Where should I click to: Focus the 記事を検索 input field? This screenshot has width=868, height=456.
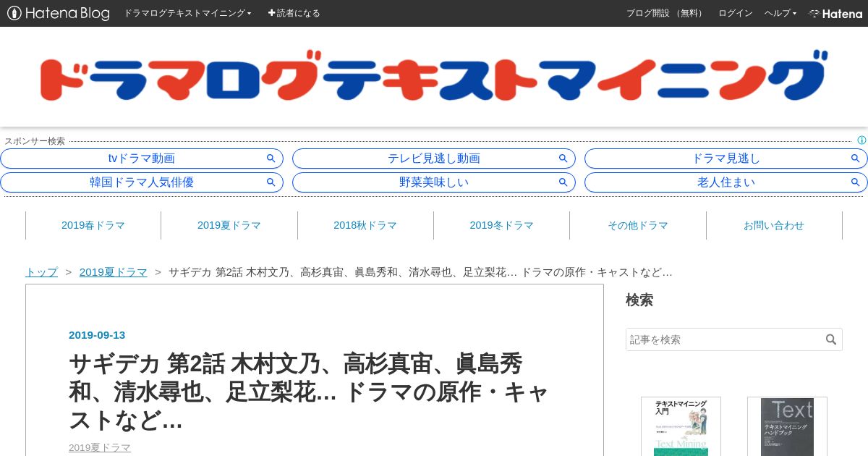(726, 339)
